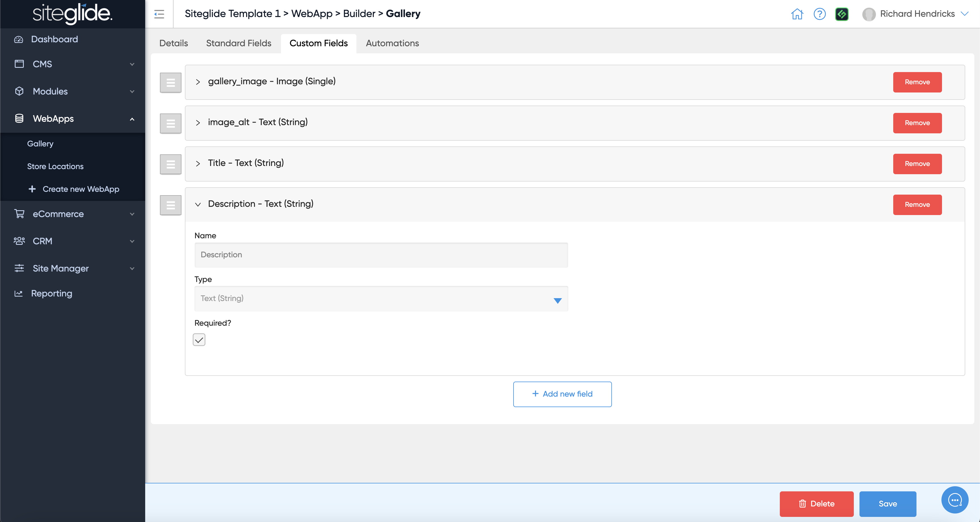
Task: Expand the image_alt field section
Action: [198, 123]
